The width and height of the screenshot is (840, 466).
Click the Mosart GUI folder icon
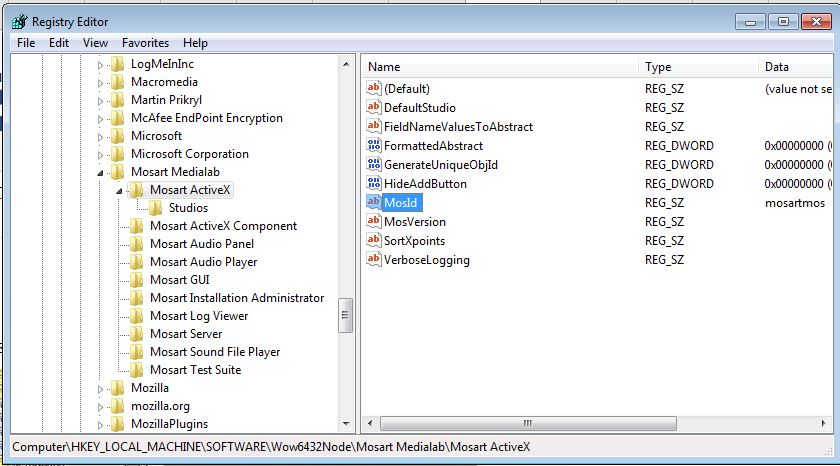point(137,280)
